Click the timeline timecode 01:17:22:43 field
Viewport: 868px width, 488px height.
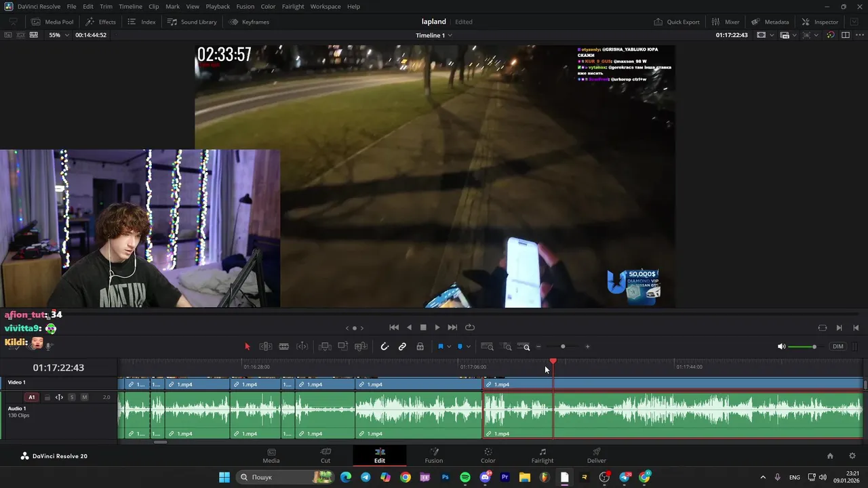pos(58,367)
